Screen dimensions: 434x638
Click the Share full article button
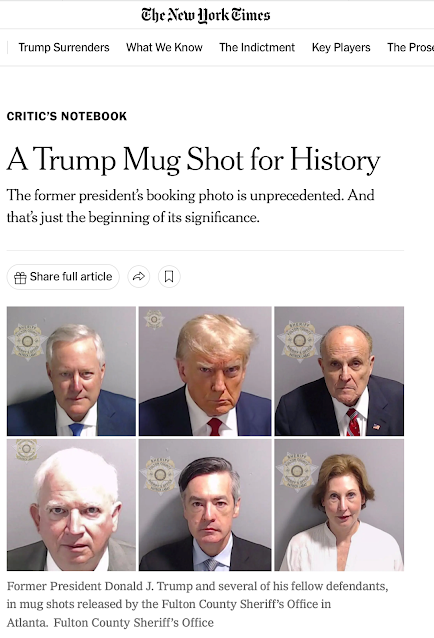click(x=63, y=277)
